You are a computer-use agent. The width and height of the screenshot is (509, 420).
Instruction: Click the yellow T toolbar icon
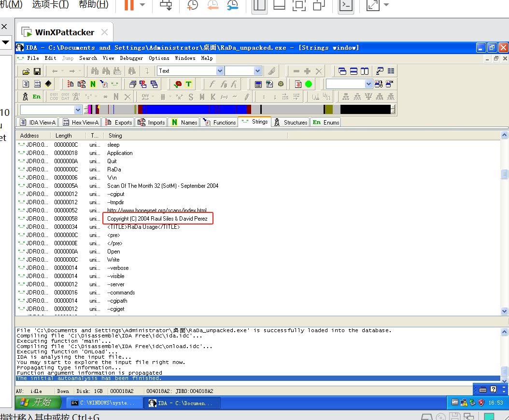point(188,84)
